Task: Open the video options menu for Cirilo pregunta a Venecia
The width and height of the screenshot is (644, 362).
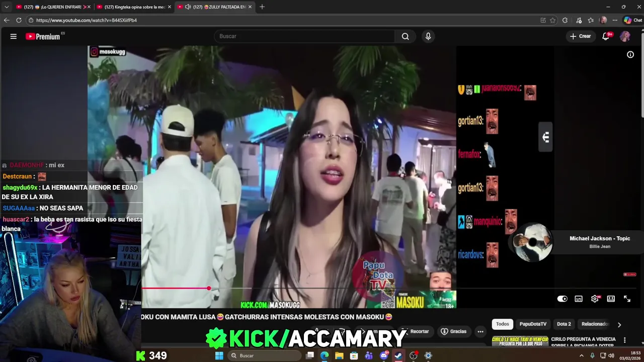Action: click(625, 340)
